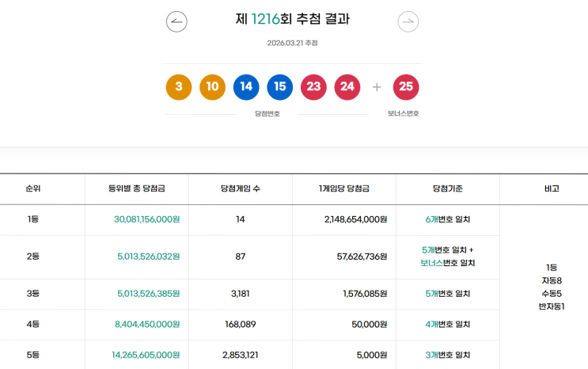Click the 순위 column header

(33, 188)
